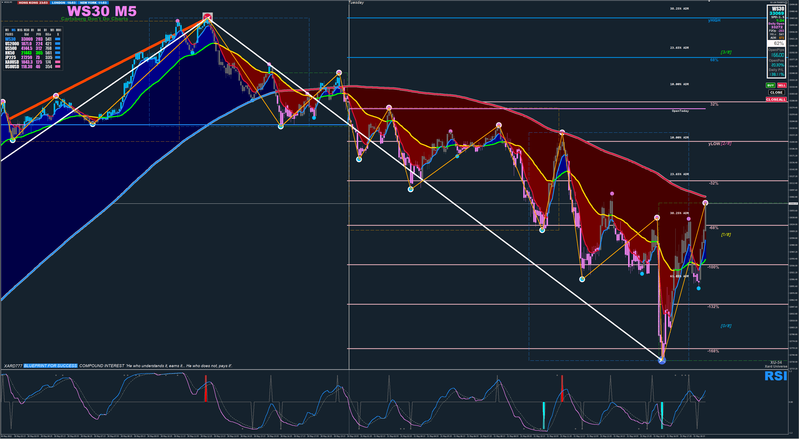Image resolution: width=799 pixels, height=439 pixels.
Task: Select the highlighted M5 timeframe
Action: click(x=14, y=30)
